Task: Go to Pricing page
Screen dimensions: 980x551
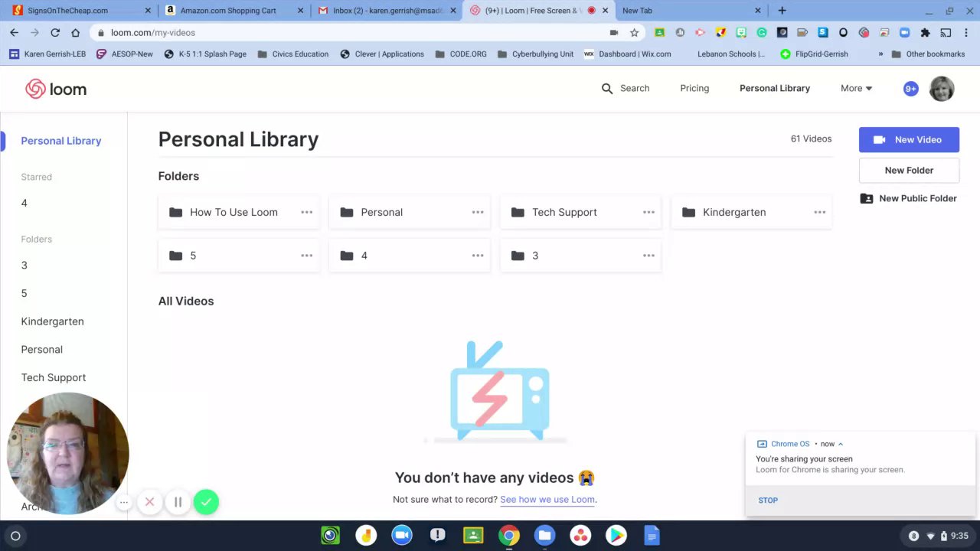Action: click(694, 88)
